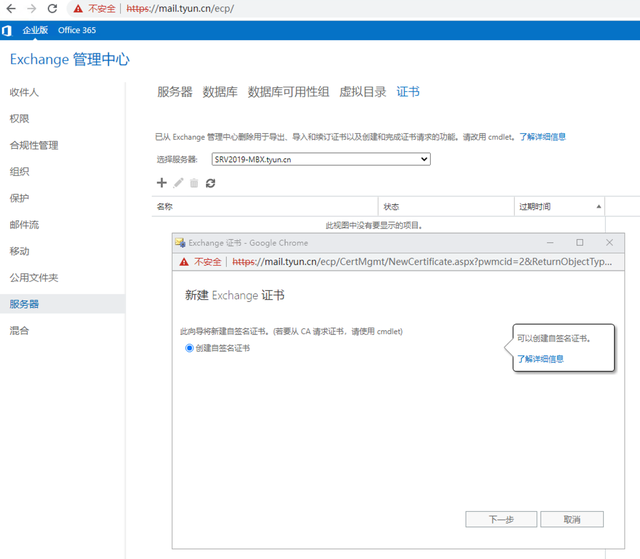This screenshot has width=640, height=559.
Task: Click the sort arrow in 过期时间 column
Action: point(598,207)
